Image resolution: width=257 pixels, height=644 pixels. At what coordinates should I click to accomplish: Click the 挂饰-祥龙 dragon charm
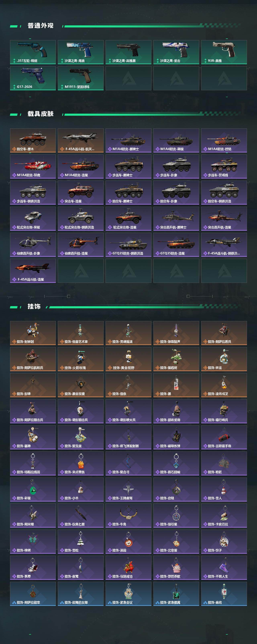[224, 359]
